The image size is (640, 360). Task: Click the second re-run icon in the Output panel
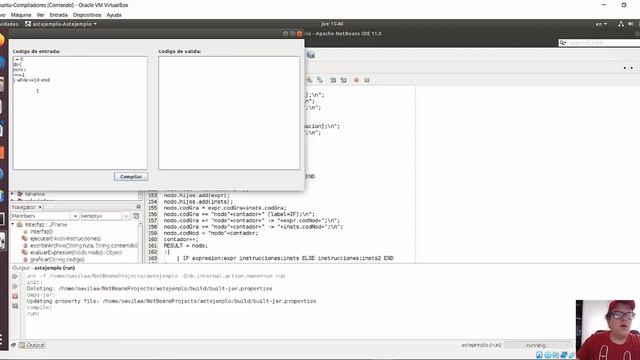[15, 286]
